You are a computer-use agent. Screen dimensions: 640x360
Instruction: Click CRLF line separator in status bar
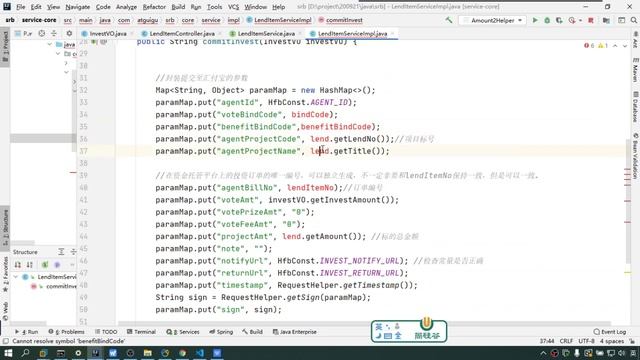(x=566, y=341)
